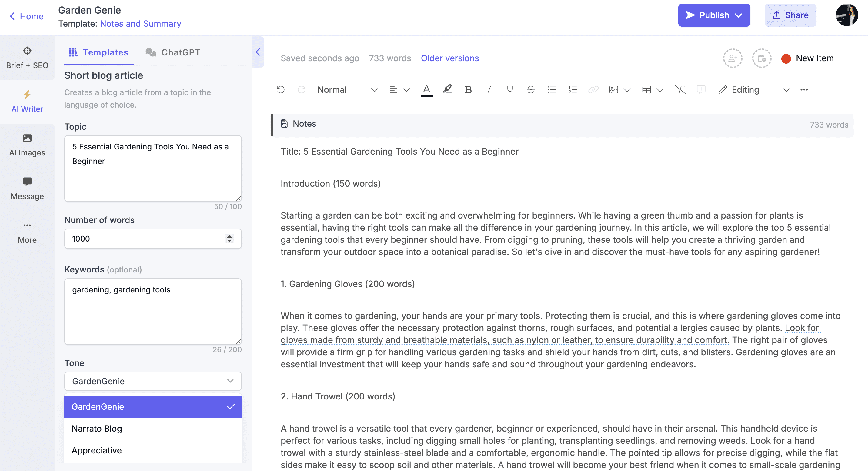Image resolution: width=868 pixels, height=471 pixels.
Task: Collapse the left AI panel
Action: (258, 52)
